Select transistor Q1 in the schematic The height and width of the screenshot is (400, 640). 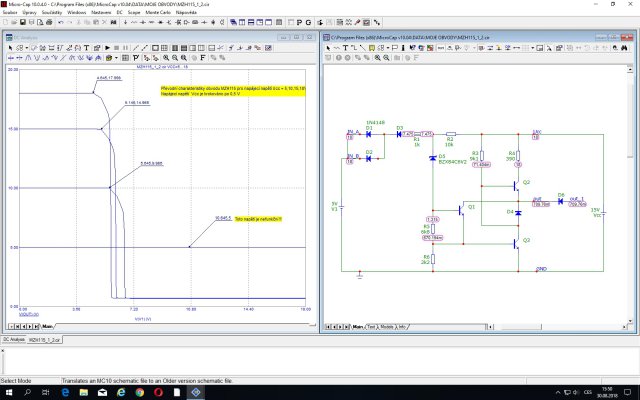pyautogui.click(x=462, y=210)
